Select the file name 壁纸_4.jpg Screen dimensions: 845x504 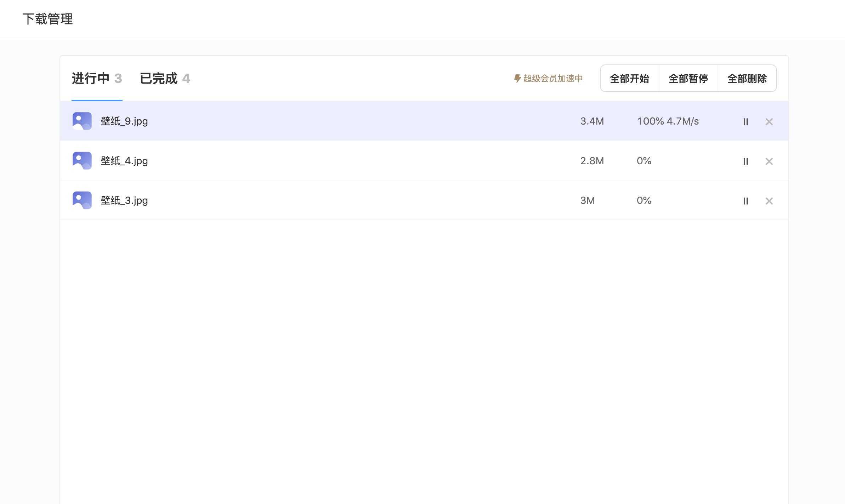(x=124, y=161)
